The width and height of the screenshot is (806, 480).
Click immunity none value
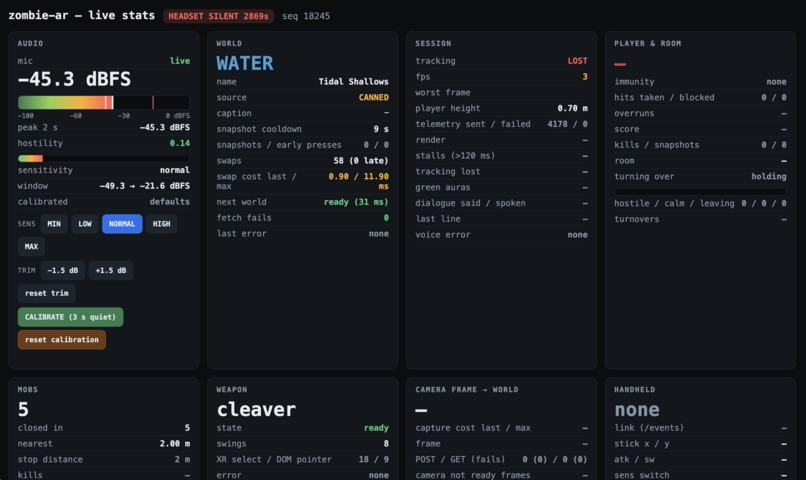point(776,82)
